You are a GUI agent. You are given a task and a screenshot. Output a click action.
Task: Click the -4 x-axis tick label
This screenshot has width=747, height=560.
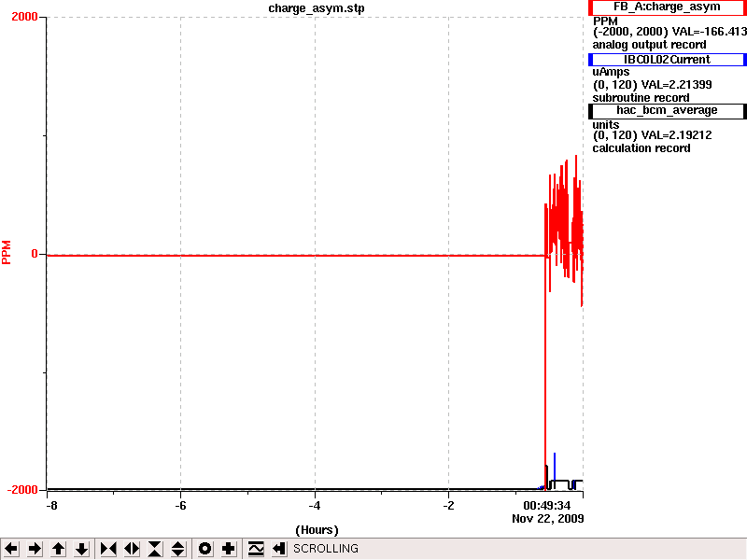315,505
